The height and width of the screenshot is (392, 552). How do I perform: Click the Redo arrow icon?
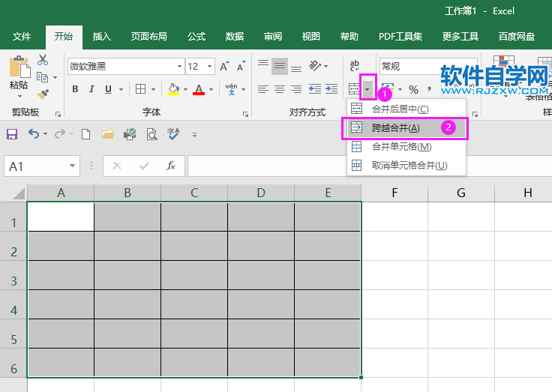60,133
